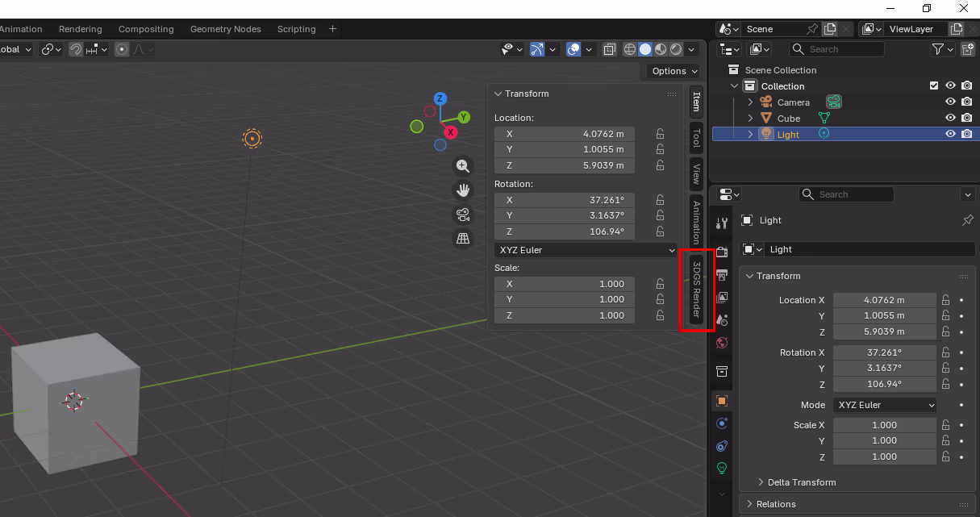The height and width of the screenshot is (517, 980).
Task: Switch to camera view using viewport icon
Action: pyautogui.click(x=462, y=215)
